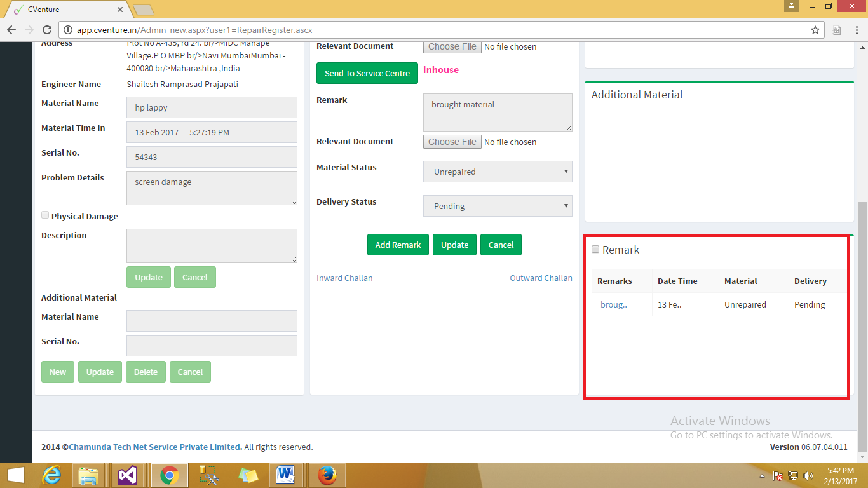The image size is (868, 488).
Task: Click the New button for additional material
Action: click(58, 372)
